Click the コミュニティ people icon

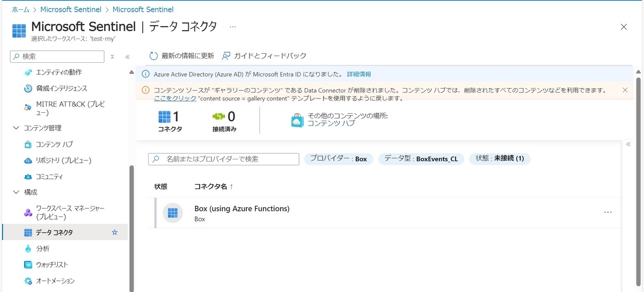tap(28, 177)
